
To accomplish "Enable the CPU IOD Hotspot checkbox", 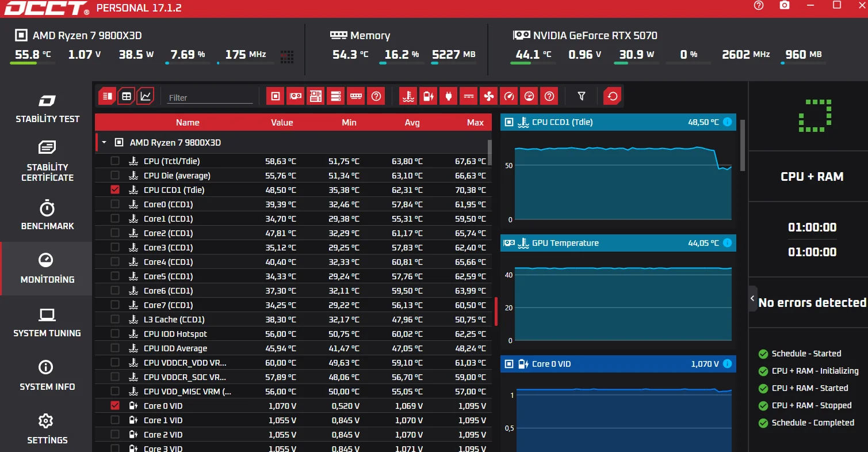I will click(x=115, y=333).
